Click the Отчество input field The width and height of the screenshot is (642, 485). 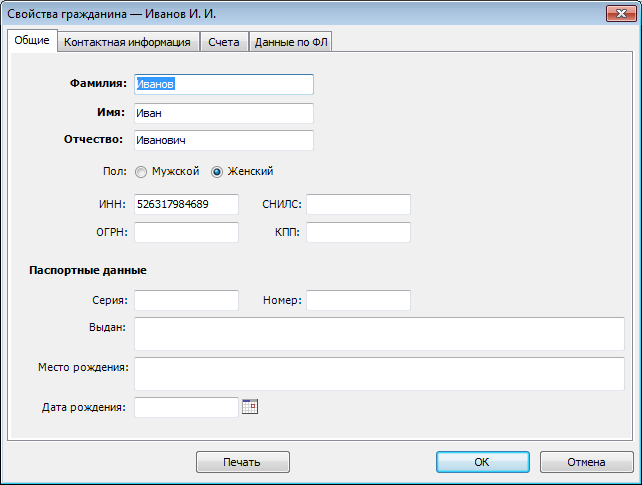tap(223, 141)
